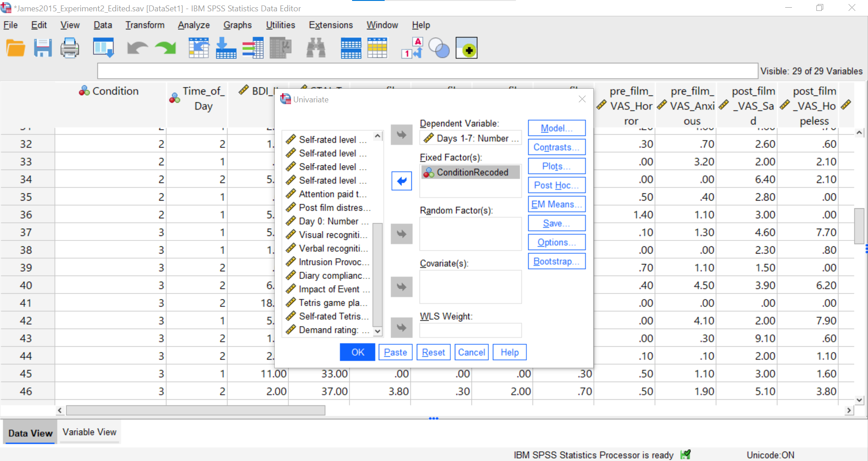
Task: Click the Go to variable icon
Action: click(x=226, y=48)
